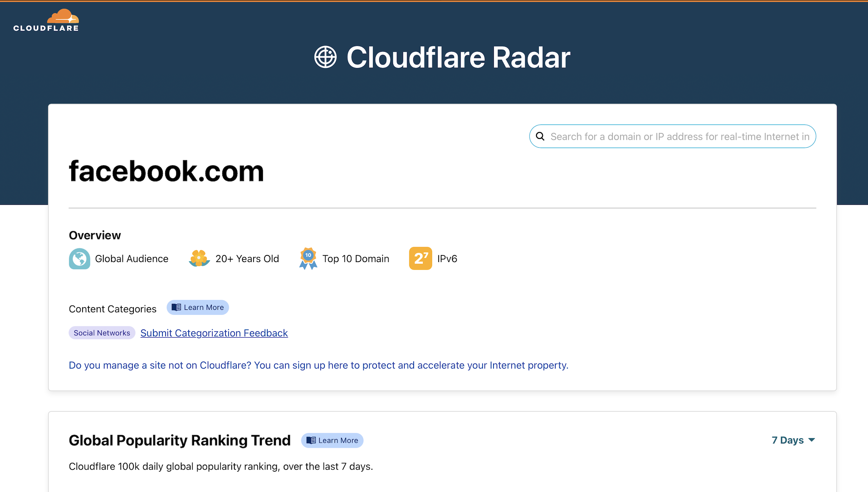Click book icon next to Ranking Trend
Image resolution: width=868 pixels, height=492 pixels.
coord(311,440)
